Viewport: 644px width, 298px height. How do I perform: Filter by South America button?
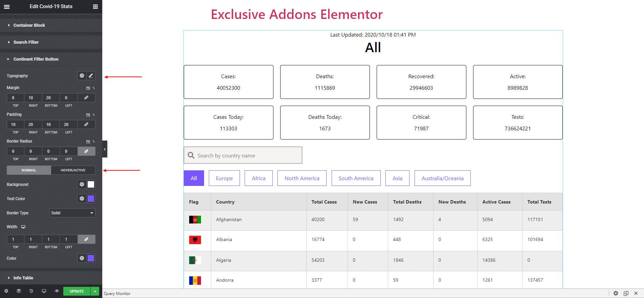pos(356,178)
